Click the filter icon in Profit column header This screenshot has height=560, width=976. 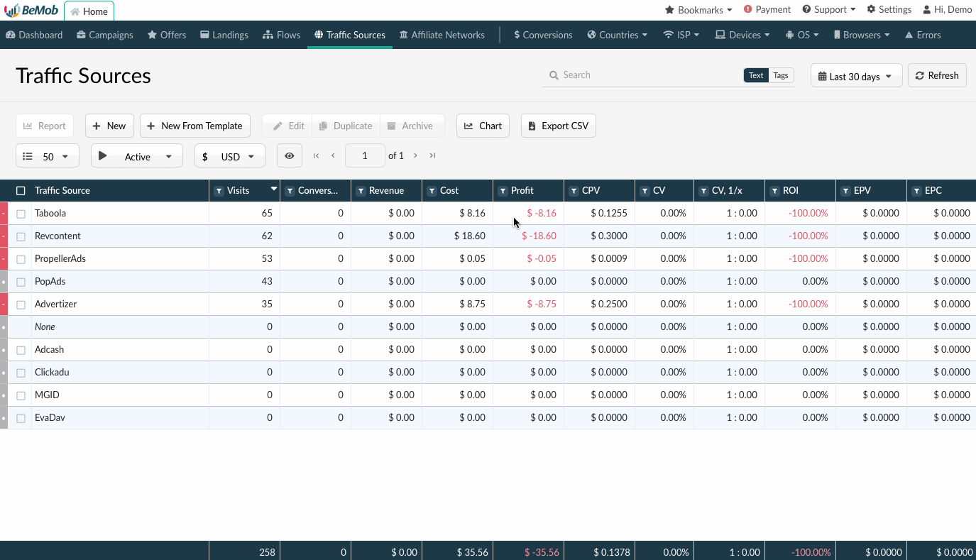pyautogui.click(x=503, y=191)
